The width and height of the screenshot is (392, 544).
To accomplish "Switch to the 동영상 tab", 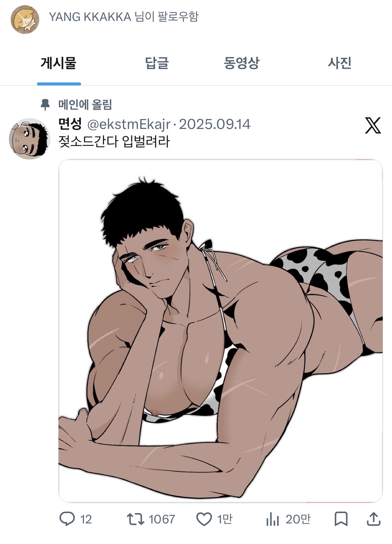I will click(241, 63).
